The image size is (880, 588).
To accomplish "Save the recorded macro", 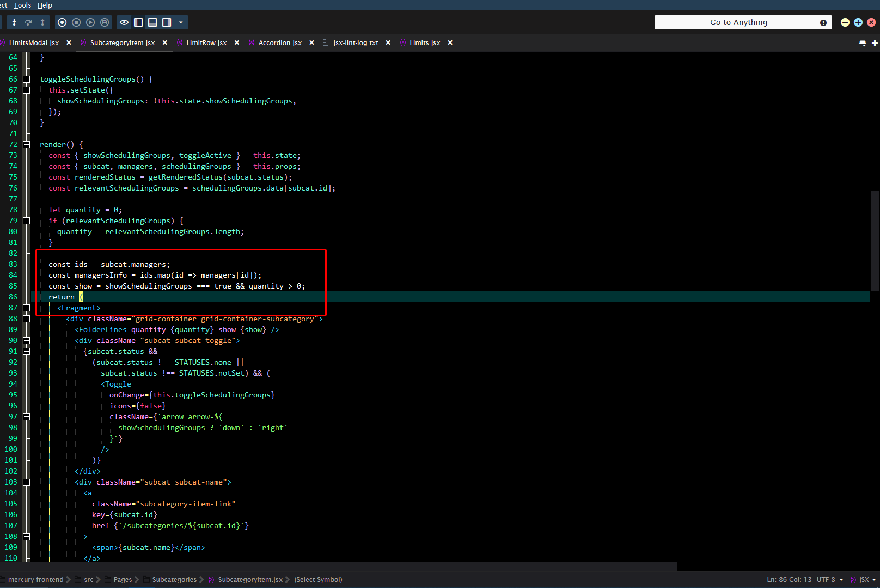I will pos(104,22).
